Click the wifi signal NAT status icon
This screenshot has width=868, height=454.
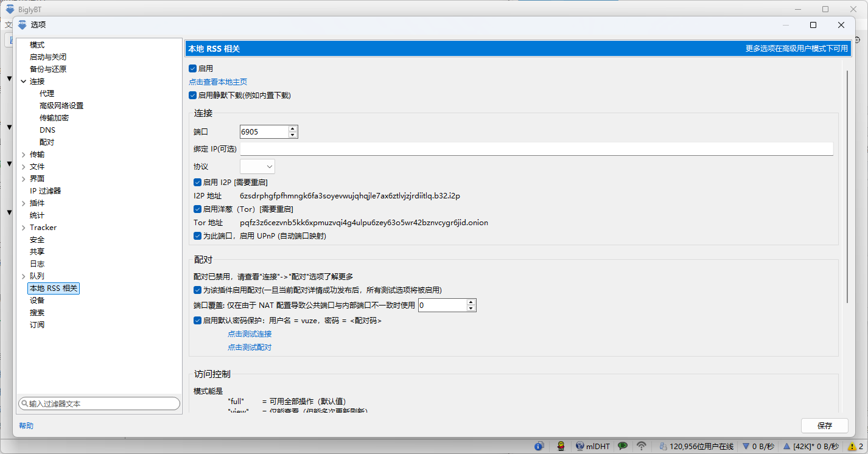[x=642, y=446]
